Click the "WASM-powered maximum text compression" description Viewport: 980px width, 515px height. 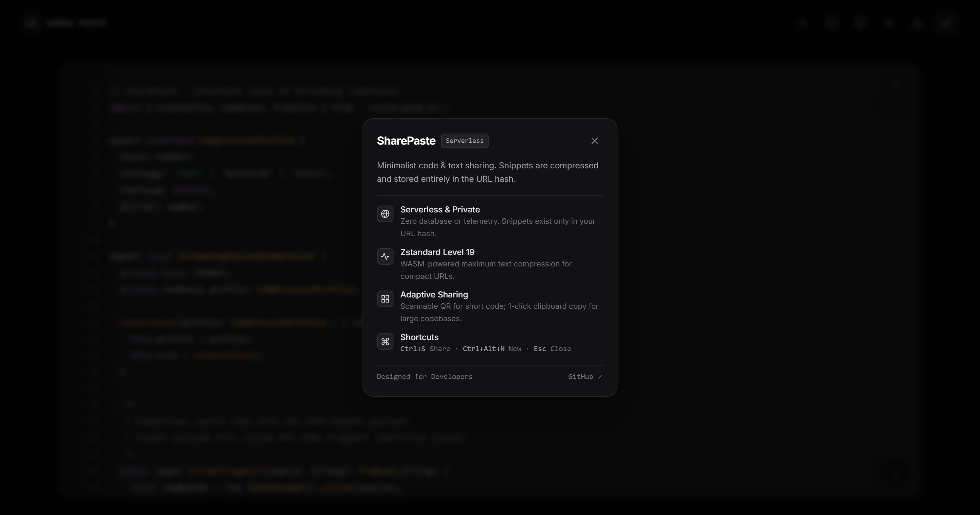click(486, 270)
